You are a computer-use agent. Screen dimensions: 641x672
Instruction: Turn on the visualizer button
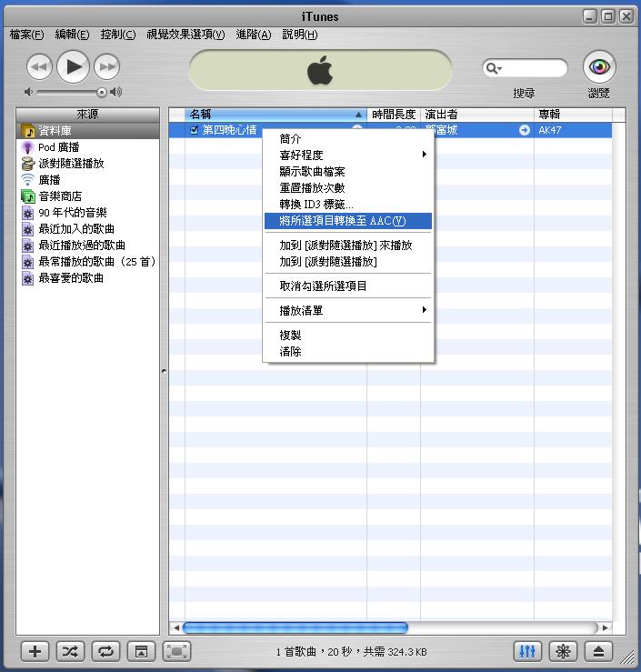pos(564,651)
